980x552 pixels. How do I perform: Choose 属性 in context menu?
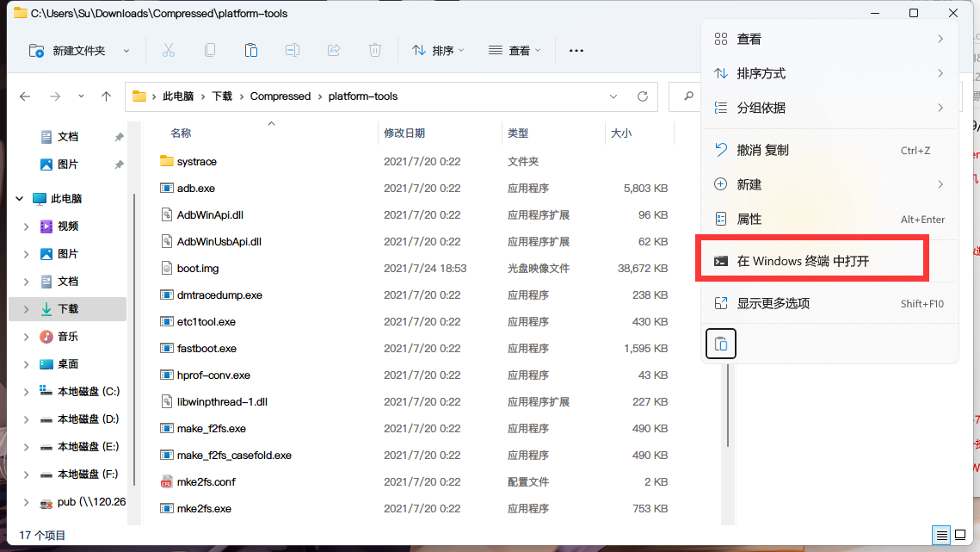click(x=829, y=219)
